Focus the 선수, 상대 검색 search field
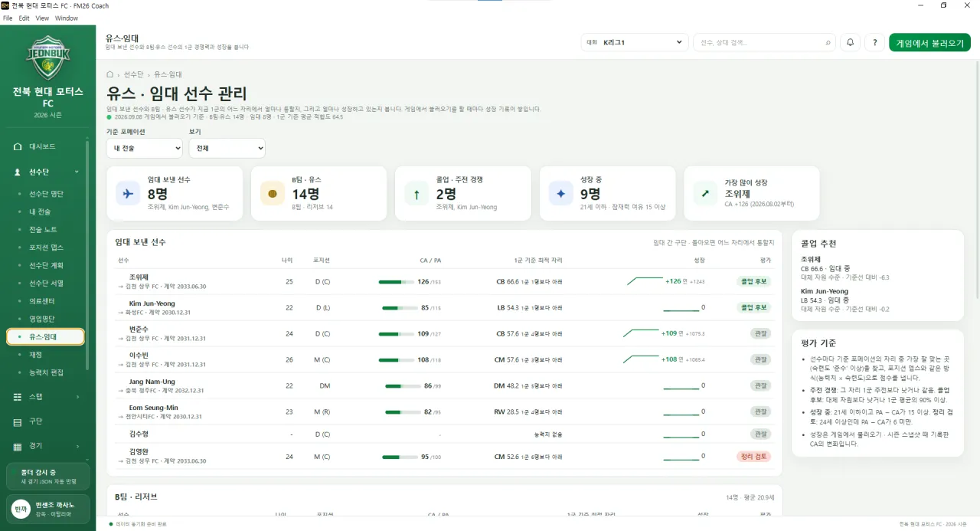The width and height of the screenshot is (980, 531). (x=764, y=43)
